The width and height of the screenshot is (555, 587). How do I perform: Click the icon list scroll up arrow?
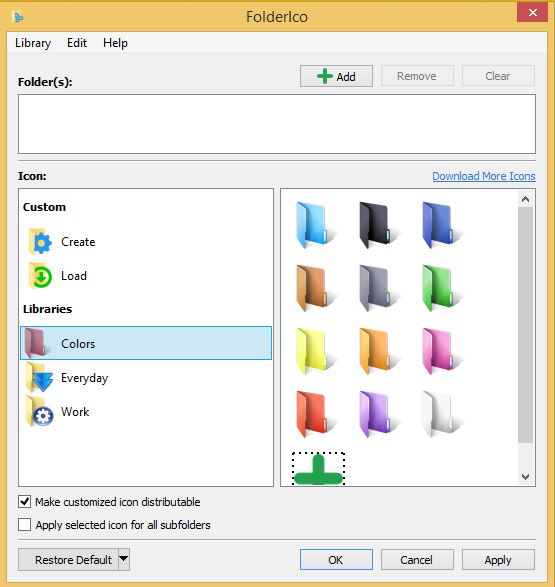click(x=525, y=199)
